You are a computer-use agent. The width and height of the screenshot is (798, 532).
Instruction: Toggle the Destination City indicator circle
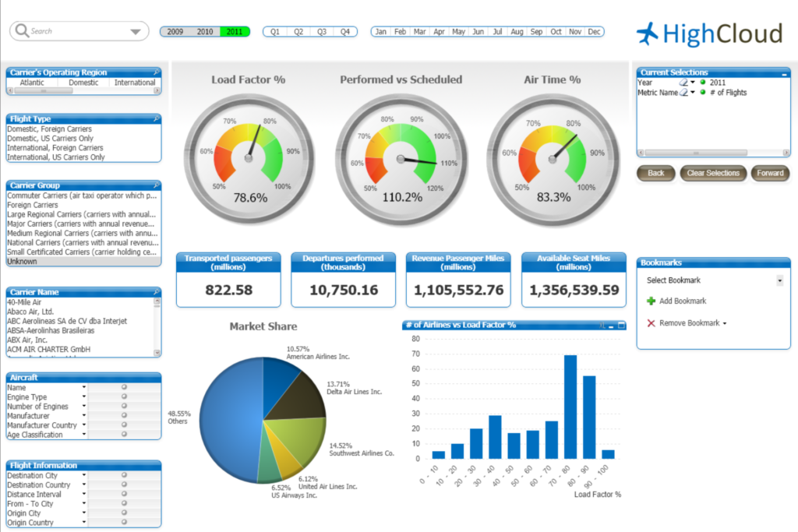point(124,475)
